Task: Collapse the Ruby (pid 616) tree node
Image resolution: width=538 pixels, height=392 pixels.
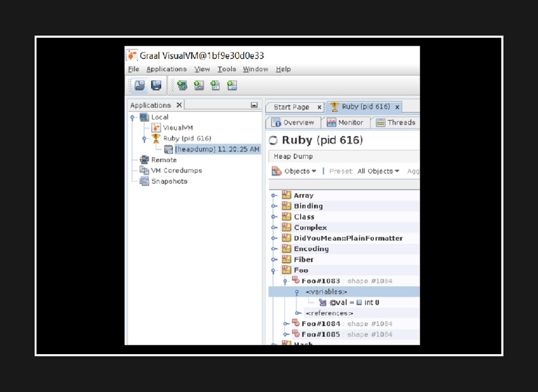Action: tap(144, 139)
